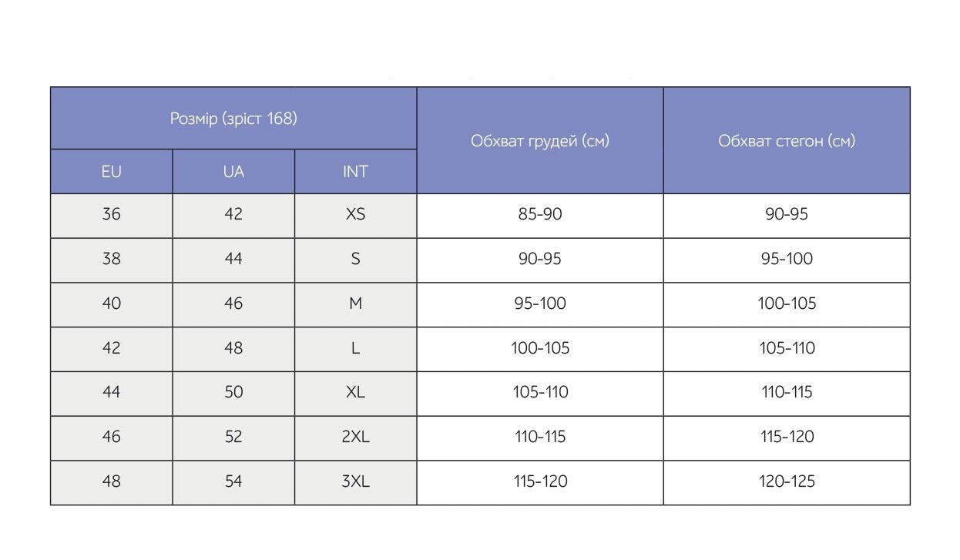Image resolution: width=960 pixels, height=560 pixels.
Task: Click the 100-105 chest measurement cell
Action: click(x=540, y=350)
